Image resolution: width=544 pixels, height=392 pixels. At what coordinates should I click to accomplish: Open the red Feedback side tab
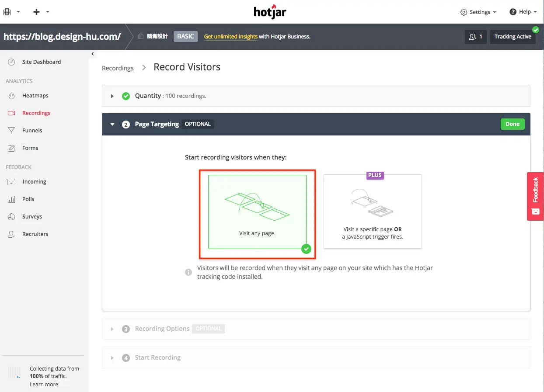535,196
